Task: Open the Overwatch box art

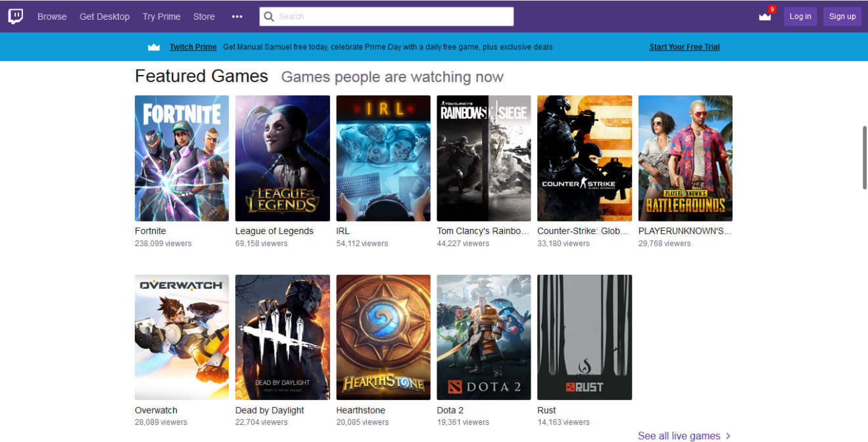Action: [182, 337]
